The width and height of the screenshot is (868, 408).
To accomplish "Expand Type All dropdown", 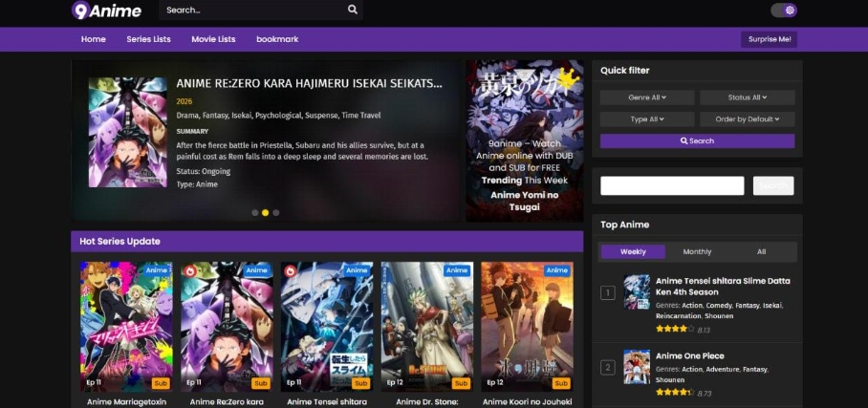I will point(647,119).
